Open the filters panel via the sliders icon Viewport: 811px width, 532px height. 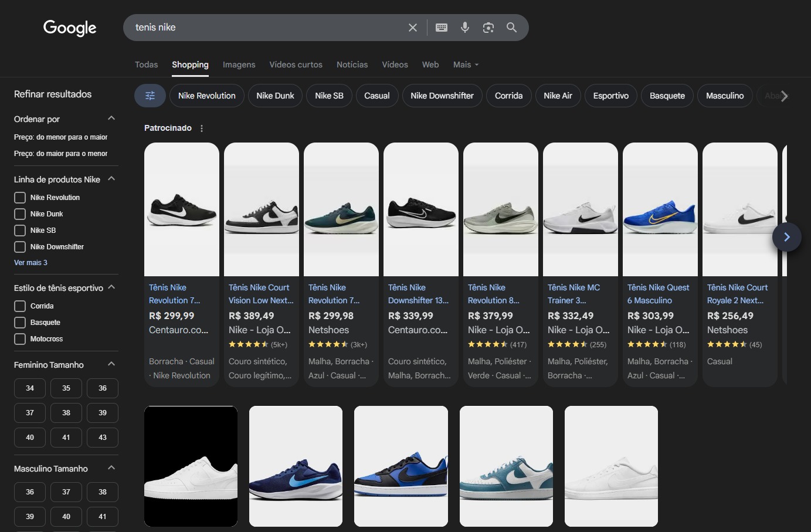tap(150, 95)
